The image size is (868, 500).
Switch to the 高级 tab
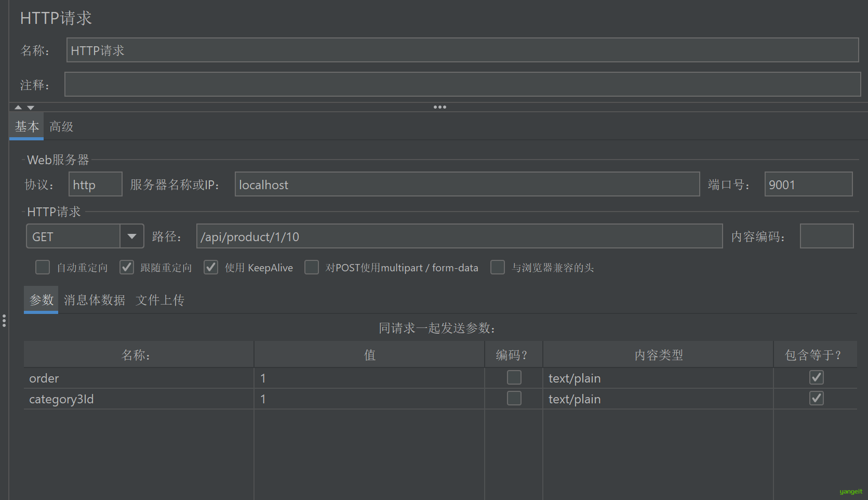61,126
